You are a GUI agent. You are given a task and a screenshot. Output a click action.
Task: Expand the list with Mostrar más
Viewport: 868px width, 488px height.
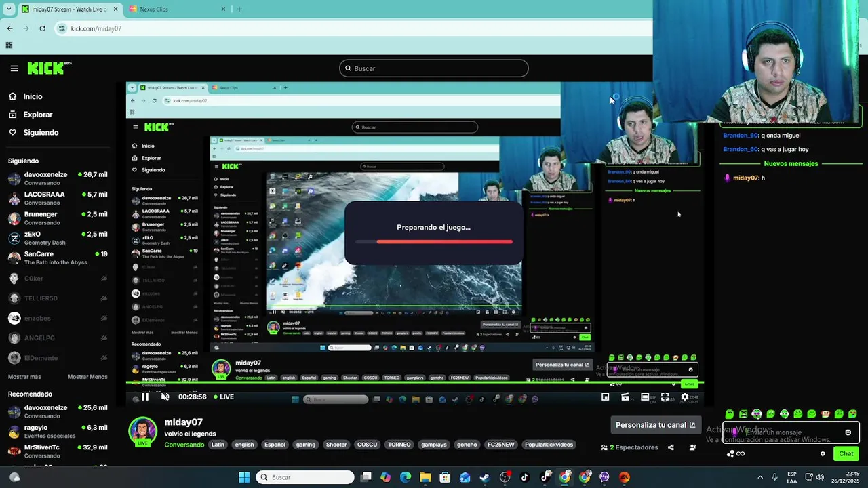pyautogui.click(x=24, y=377)
